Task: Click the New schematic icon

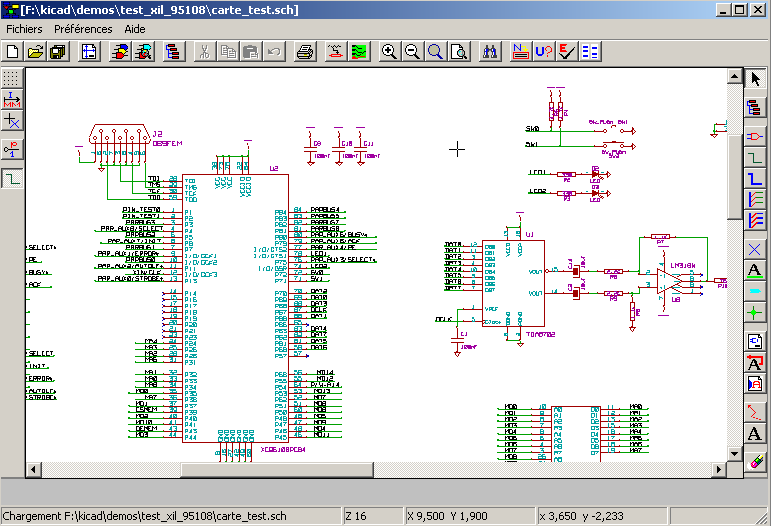Action: coord(13,52)
